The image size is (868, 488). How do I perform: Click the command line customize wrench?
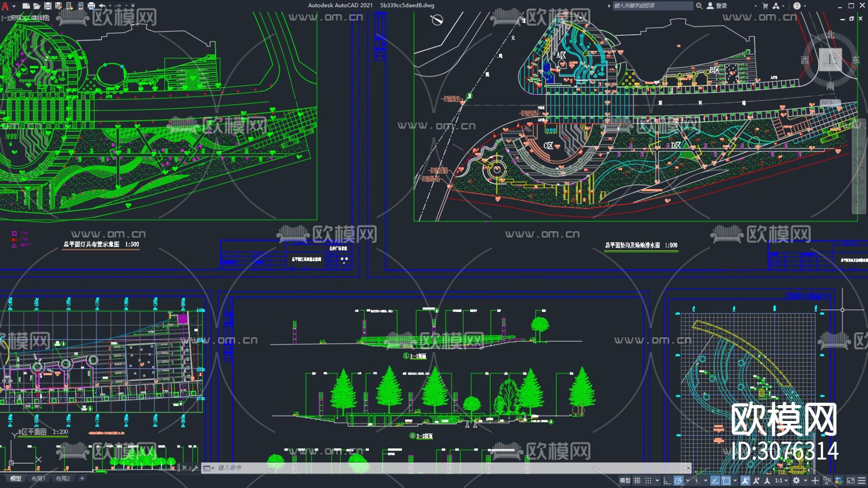pyautogui.click(x=196, y=468)
